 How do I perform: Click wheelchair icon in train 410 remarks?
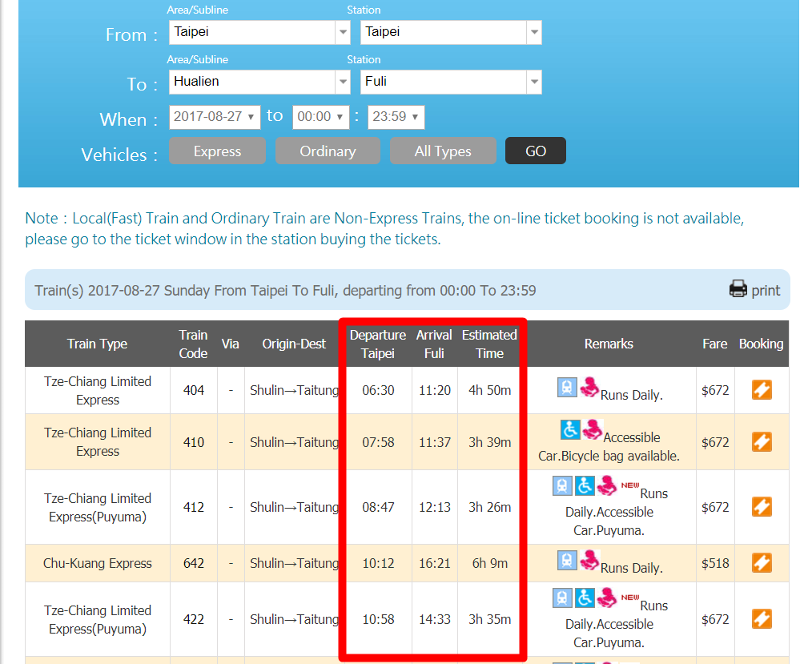(x=570, y=430)
